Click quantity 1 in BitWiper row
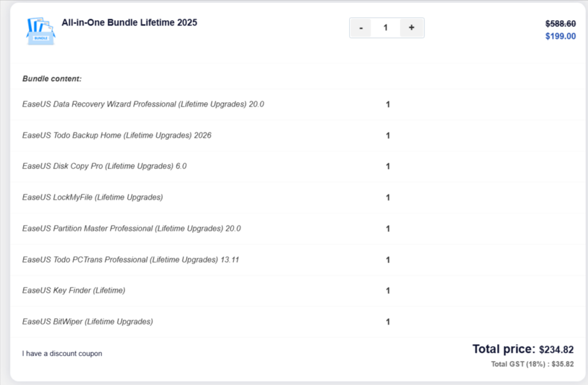The image size is (588, 385). [x=388, y=322]
